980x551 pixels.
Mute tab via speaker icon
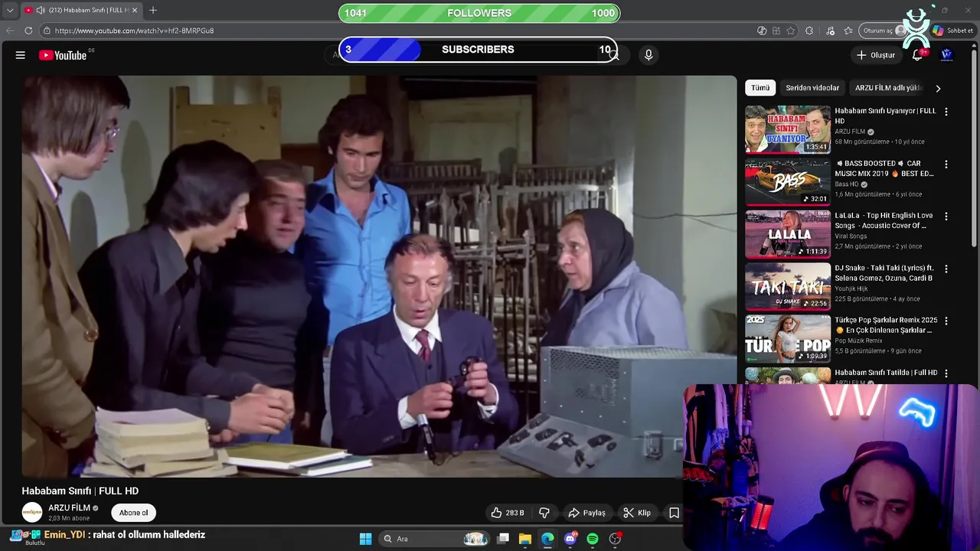(x=40, y=10)
